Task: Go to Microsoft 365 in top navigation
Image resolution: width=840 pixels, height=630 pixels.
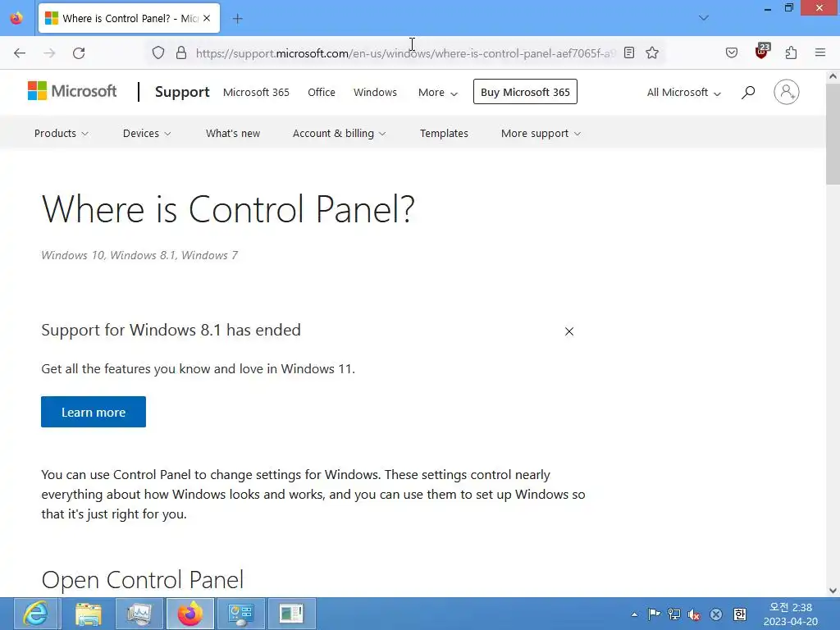Action: [256, 92]
